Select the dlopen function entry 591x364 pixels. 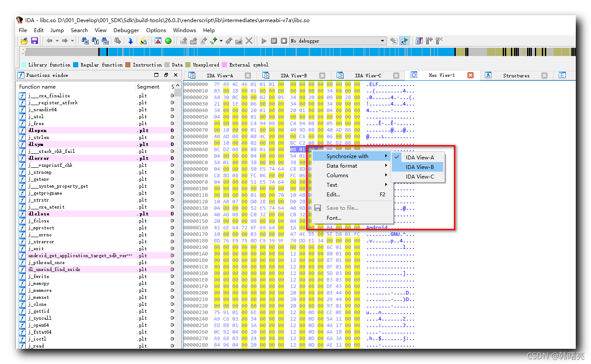(x=37, y=130)
